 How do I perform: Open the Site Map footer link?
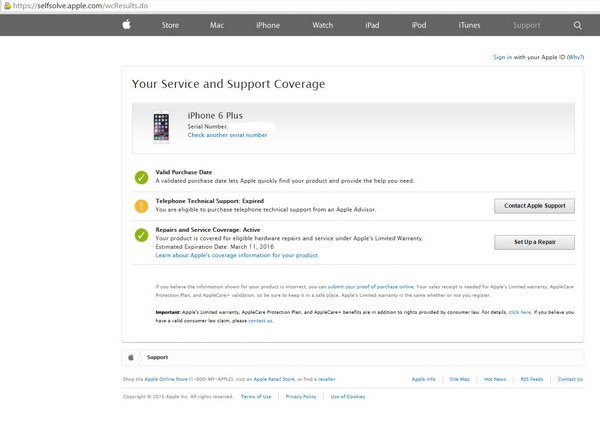point(460,379)
